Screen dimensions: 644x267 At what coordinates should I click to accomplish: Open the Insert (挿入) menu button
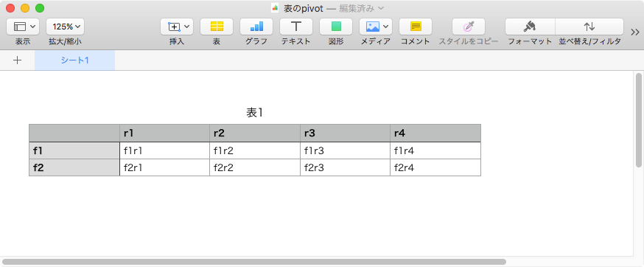tap(177, 27)
